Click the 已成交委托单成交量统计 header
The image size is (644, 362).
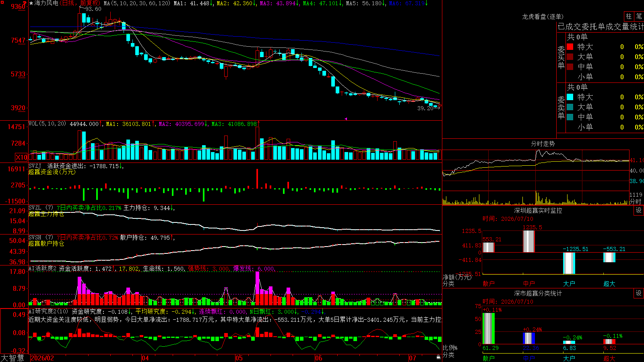[601, 27]
